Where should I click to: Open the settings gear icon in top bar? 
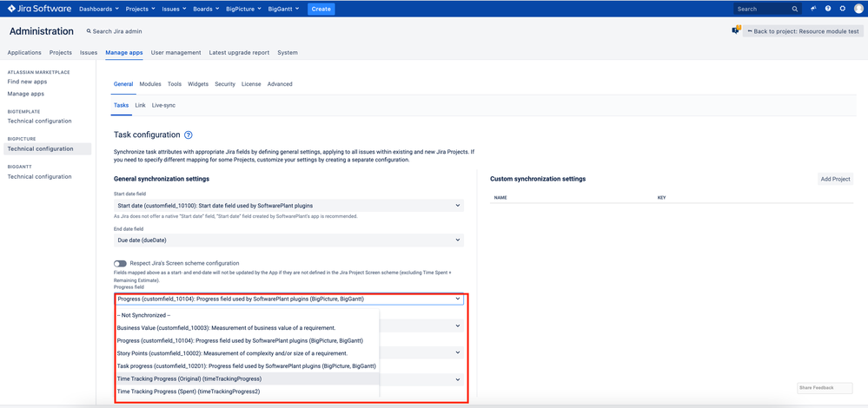click(843, 9)
